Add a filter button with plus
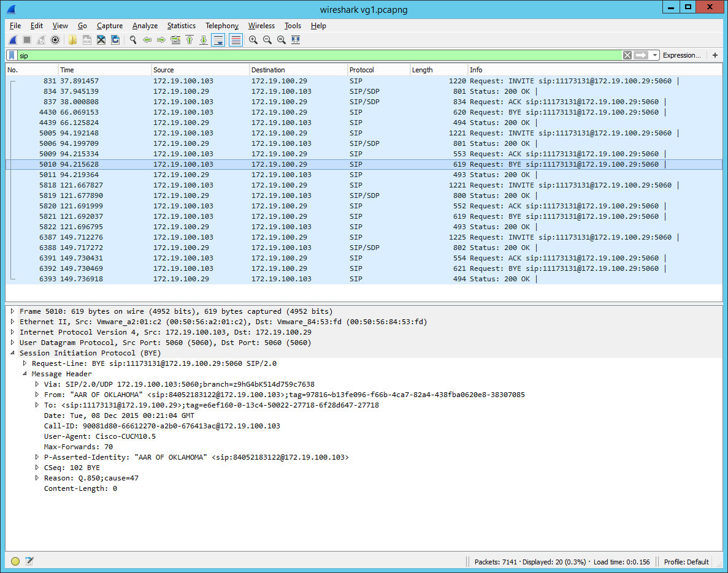 pos(715,55)
